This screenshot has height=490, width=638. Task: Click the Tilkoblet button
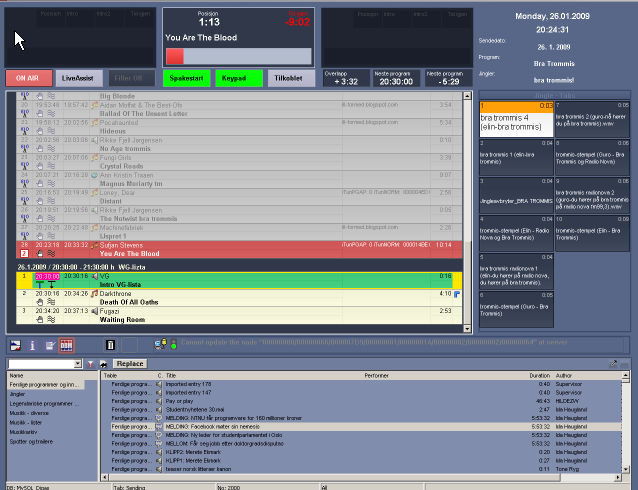point(291,78)
